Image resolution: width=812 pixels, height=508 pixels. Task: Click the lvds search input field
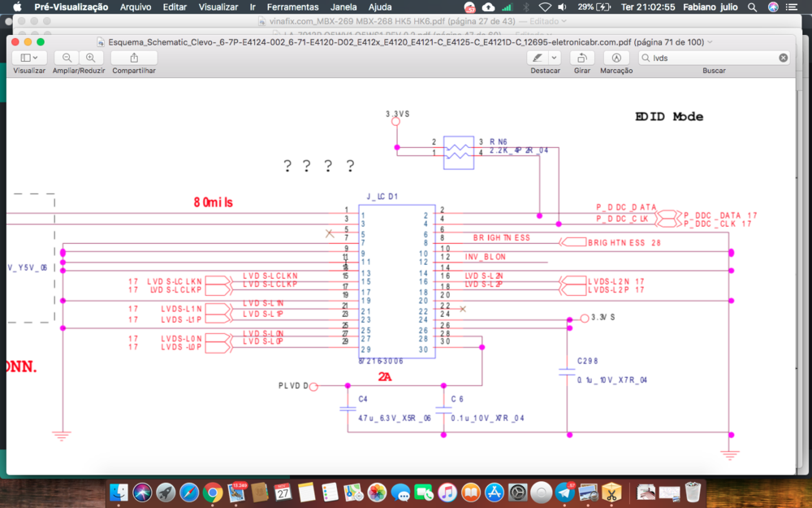tap(714, 58)
